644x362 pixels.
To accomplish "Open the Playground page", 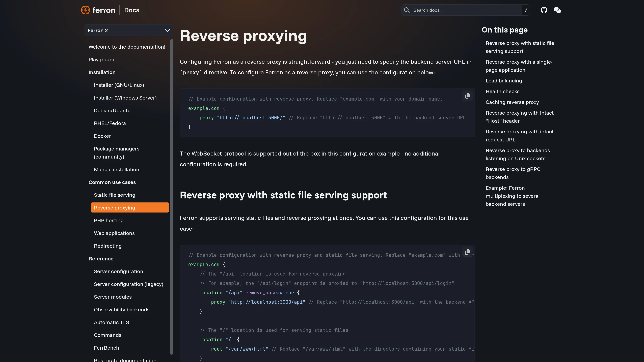I will point(102,59).
